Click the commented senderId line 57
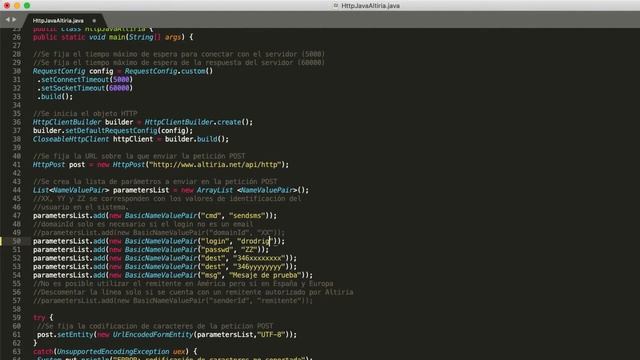Image resolution: width=640 pixels, height=360 pixels. pos(173,301)
